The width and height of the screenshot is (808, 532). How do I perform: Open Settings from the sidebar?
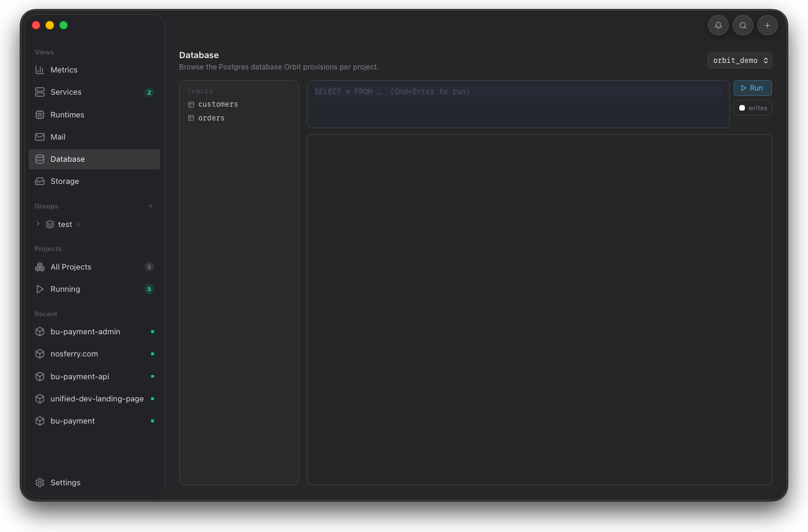click(94, 482)
